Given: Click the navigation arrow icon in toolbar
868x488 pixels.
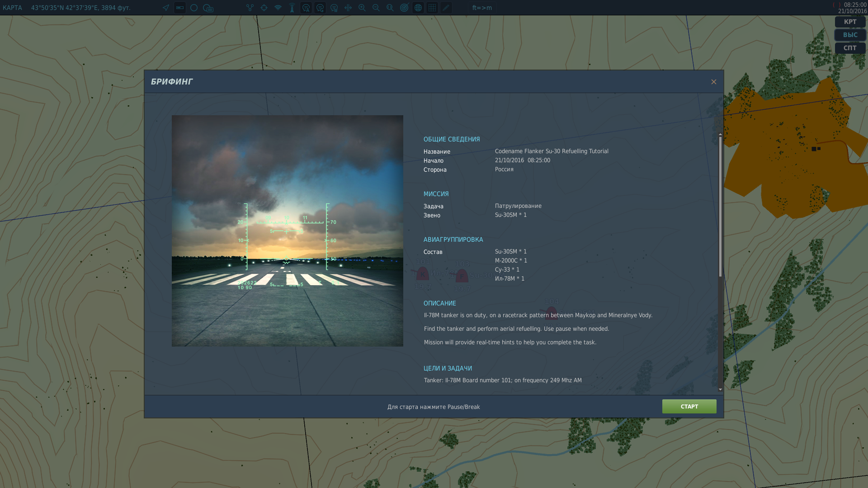Looking at the screenshot, I should click(166, 8).
